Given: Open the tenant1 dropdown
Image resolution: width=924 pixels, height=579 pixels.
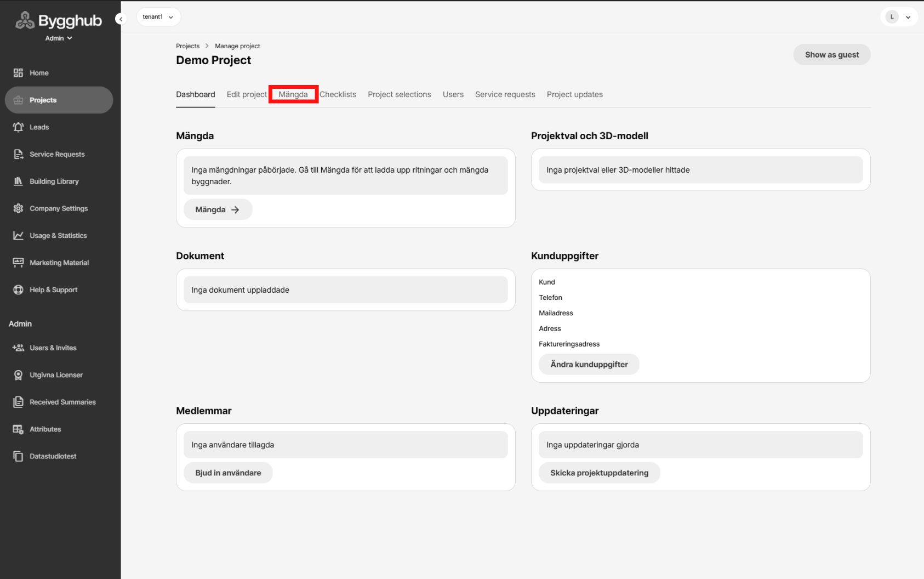Looking at the screenshot, I should click(x=158, y=17).
